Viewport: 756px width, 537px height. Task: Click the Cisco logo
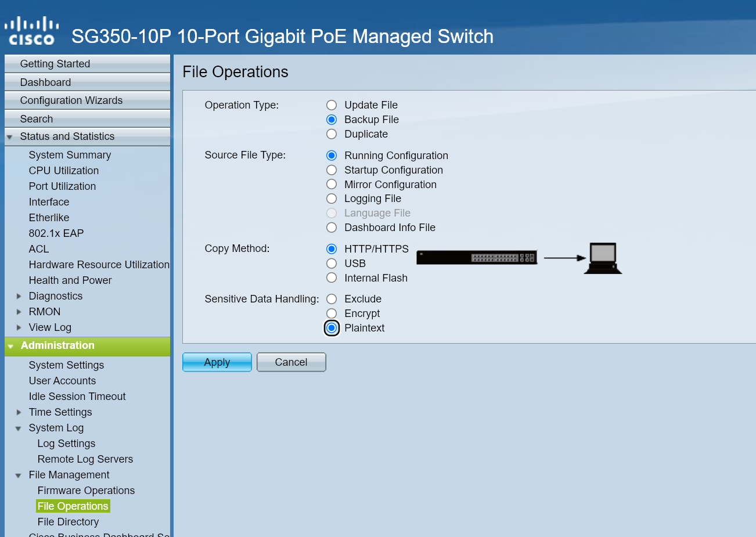31,31
